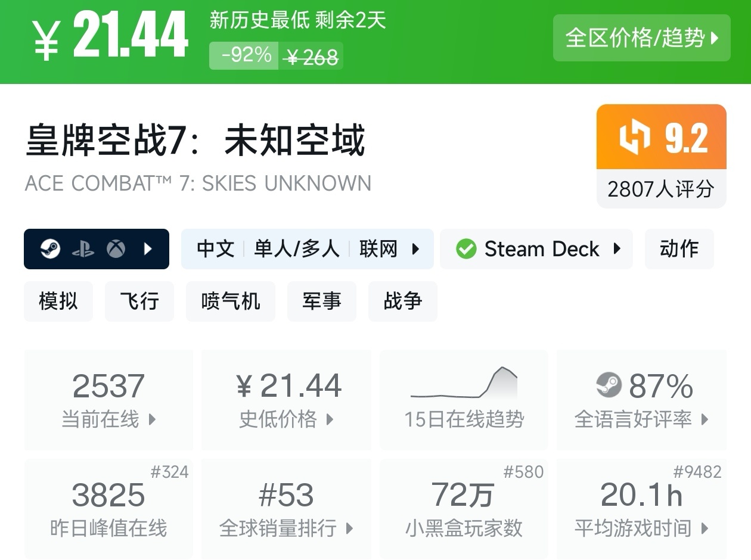Open 史低价格 lowest price history
The width and height of the screenshot is (751, 560).
pyautogui.click(x=286, y=400)
